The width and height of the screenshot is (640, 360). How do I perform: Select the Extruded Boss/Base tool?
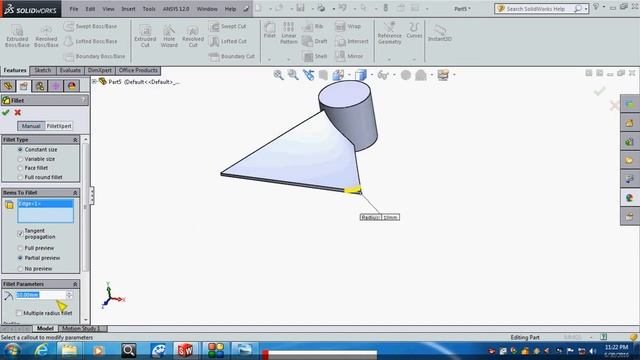click(17, 36)
